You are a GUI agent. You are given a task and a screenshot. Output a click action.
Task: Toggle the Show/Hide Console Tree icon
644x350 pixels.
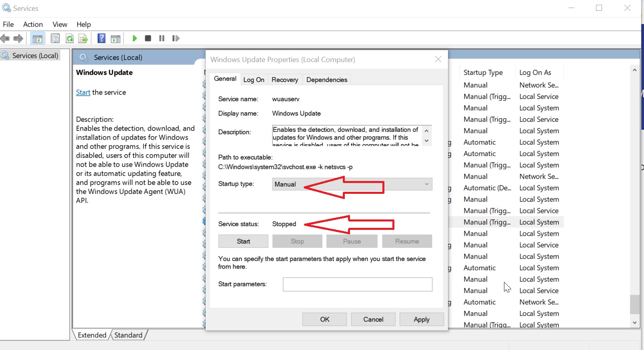38,38
